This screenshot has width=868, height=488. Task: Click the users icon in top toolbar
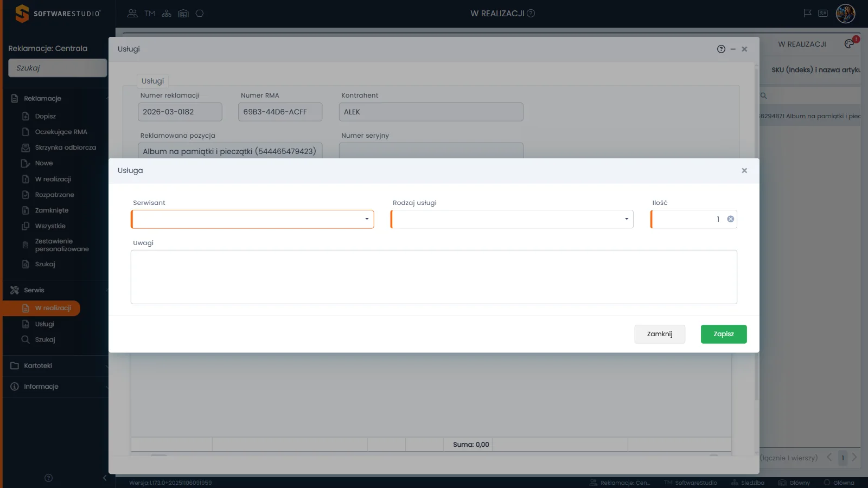pos(132,14)
